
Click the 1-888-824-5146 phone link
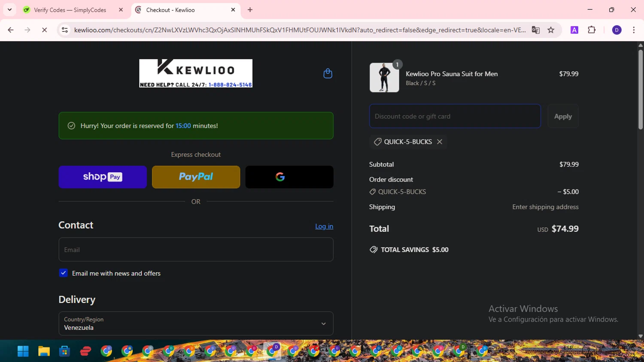coord(230,85)
